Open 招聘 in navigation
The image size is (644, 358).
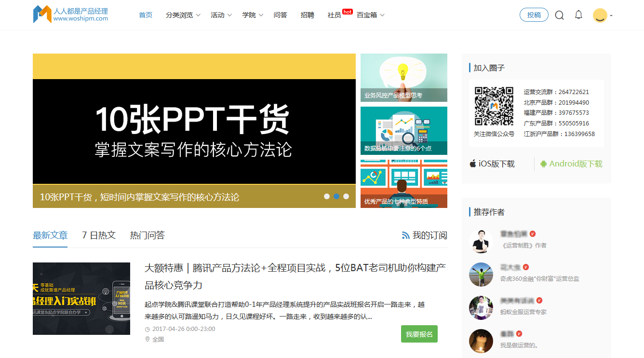308,15
